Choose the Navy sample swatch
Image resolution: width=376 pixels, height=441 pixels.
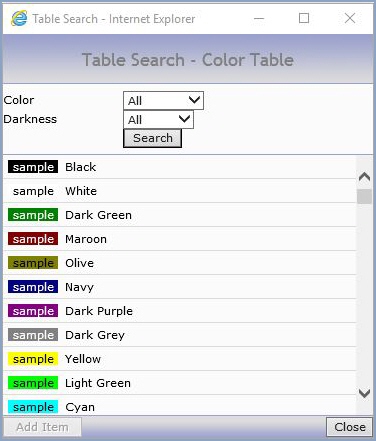tap(33, 287)
